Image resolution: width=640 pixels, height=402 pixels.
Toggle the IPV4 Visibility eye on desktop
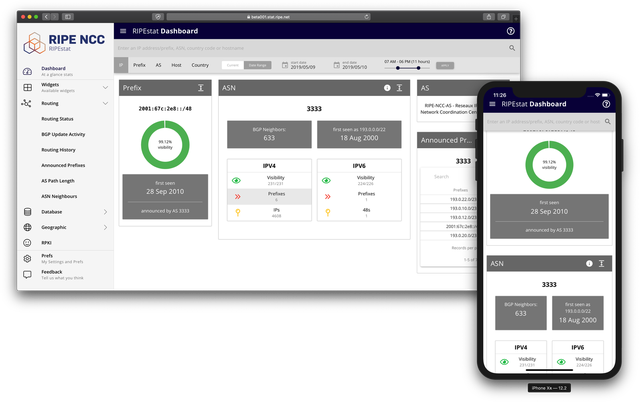click(x=236, y=180)
